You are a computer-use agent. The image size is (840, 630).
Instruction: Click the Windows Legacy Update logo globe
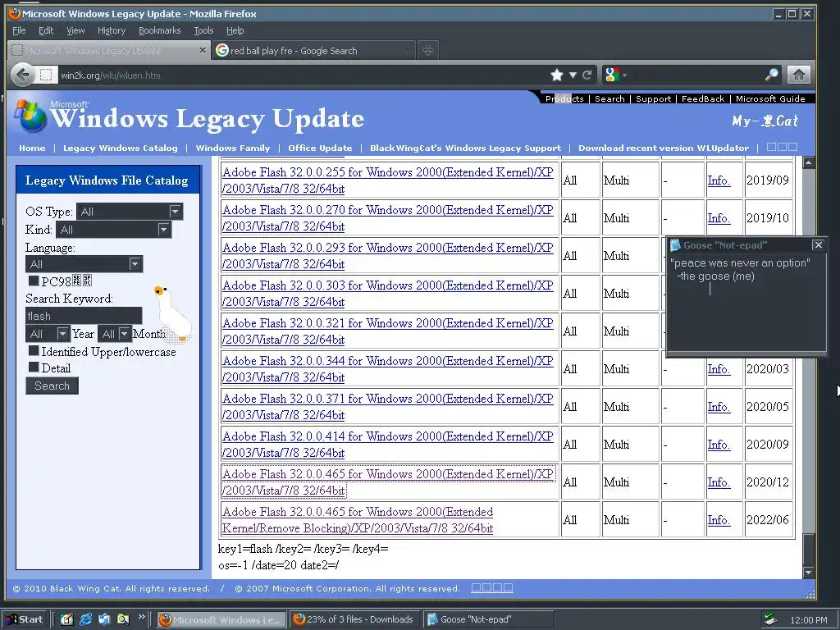point(30,116)
